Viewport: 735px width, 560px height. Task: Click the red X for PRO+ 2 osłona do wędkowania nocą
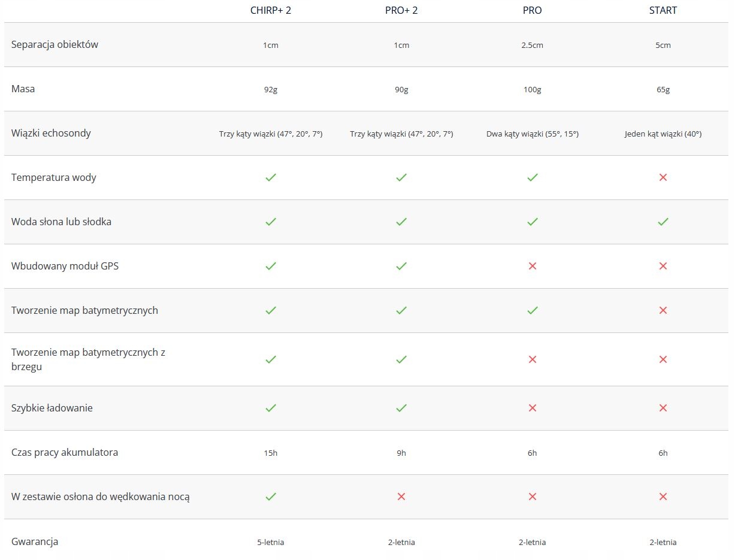[x=401, y=497]
